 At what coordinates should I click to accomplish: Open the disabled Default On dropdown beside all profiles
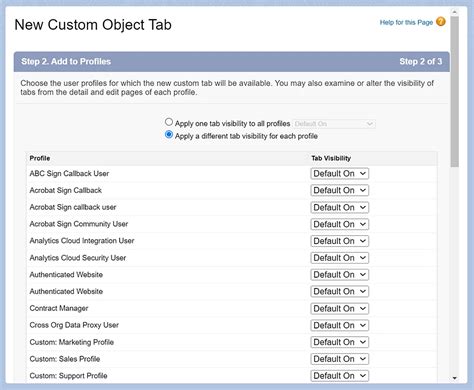(334, 124)
